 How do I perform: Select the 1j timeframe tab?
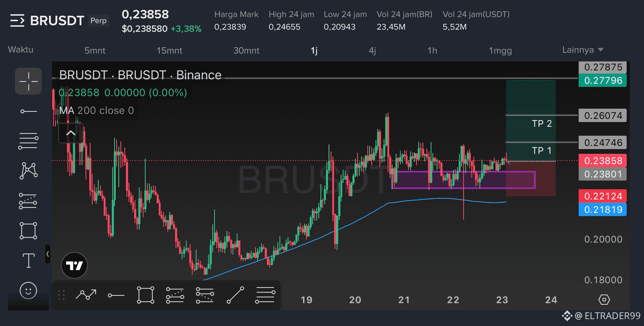tap(314, 50)
